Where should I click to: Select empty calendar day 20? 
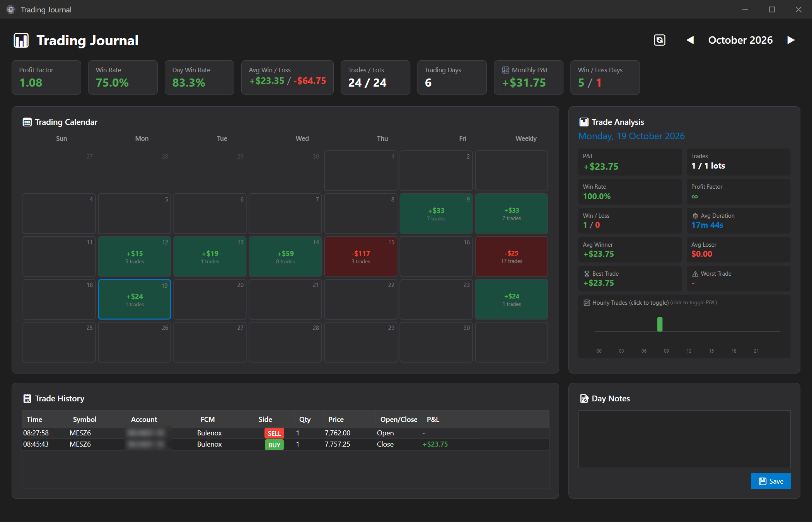click(x=210, y=299)
